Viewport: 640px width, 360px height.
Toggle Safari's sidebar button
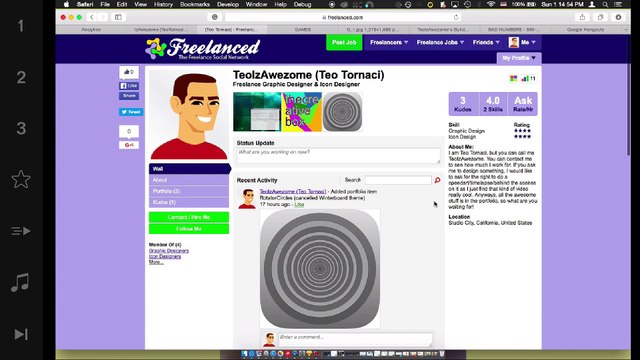[x=118, y=17]
